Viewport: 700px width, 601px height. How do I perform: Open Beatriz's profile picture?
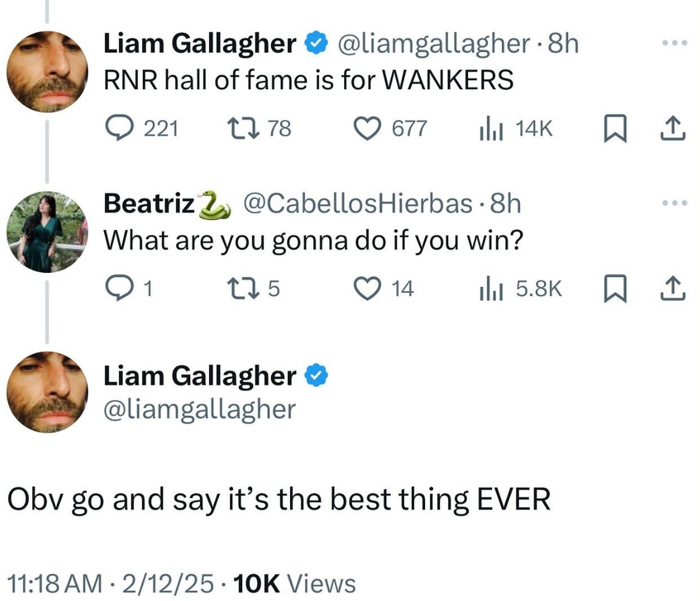[47, 232]
